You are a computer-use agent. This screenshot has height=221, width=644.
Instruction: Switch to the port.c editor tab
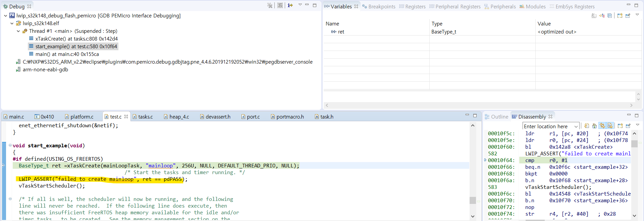click(251, 117)
